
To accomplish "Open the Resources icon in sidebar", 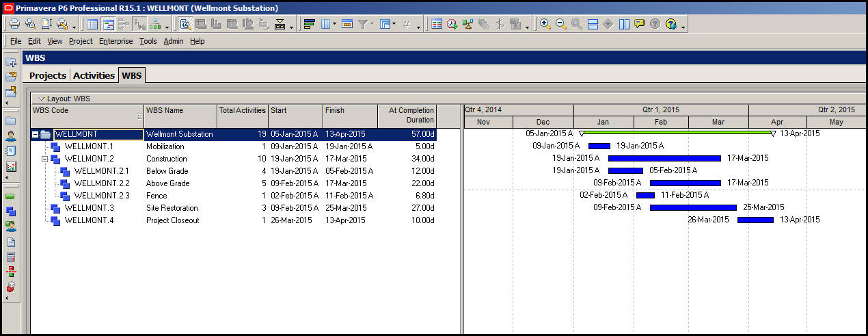I will click(x=11, y=135).
